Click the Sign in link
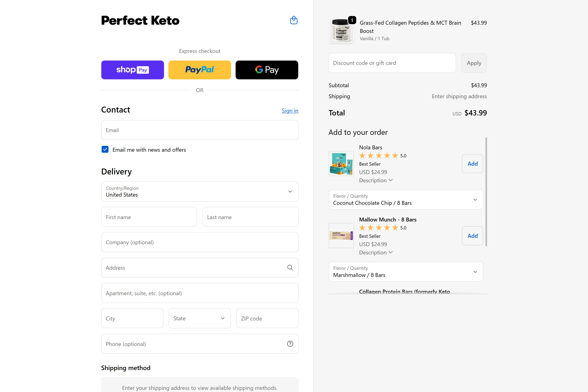The image size is (588, 392). [x=290, y=111]
